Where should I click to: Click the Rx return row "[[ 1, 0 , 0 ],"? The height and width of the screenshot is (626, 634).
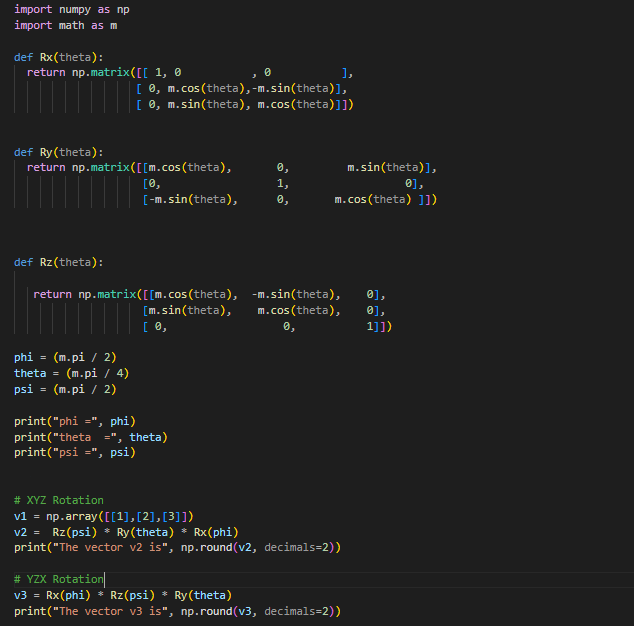click(x=190, y=73)
